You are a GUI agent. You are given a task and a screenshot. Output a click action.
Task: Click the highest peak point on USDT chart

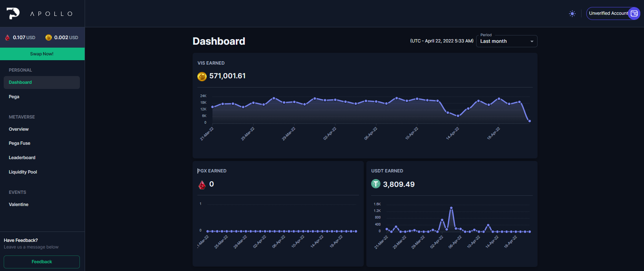pyautogui.click(x=451, y=208)
